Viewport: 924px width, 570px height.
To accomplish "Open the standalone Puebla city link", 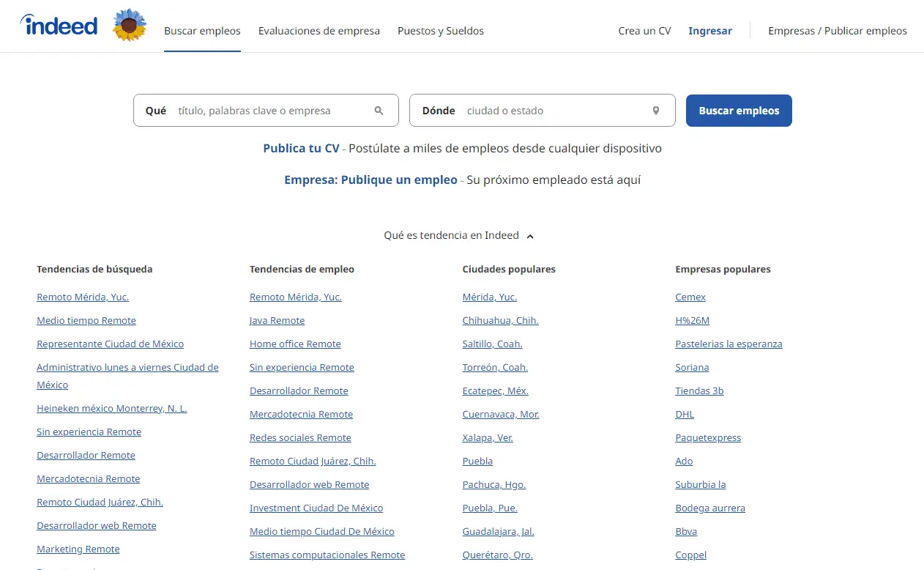I will (477, 461).
